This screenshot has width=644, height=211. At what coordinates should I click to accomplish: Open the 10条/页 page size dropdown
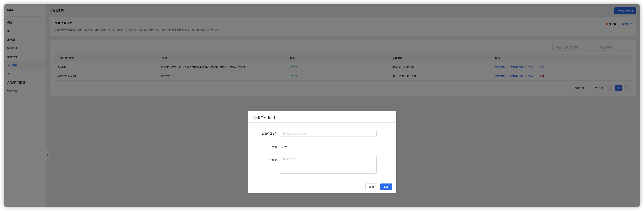point(581,88)
